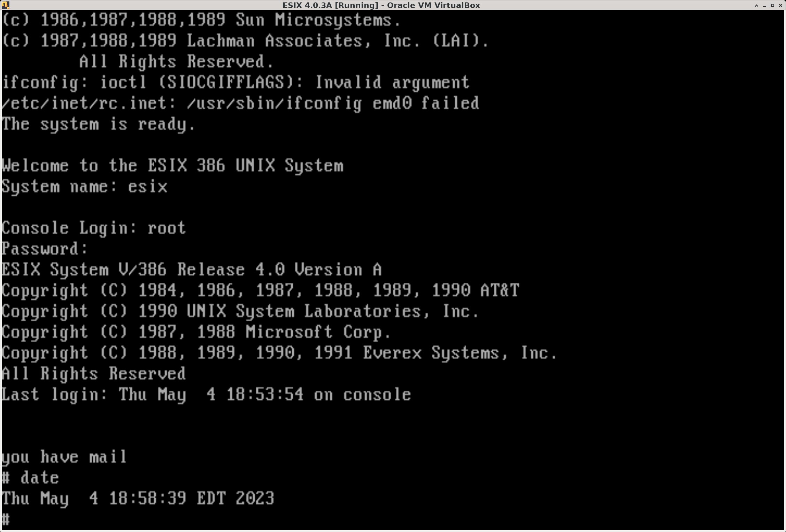The height and width of the screenshot is (532, 786).
Task: Click the typed 'date' command text
Action: pos(39,478)
